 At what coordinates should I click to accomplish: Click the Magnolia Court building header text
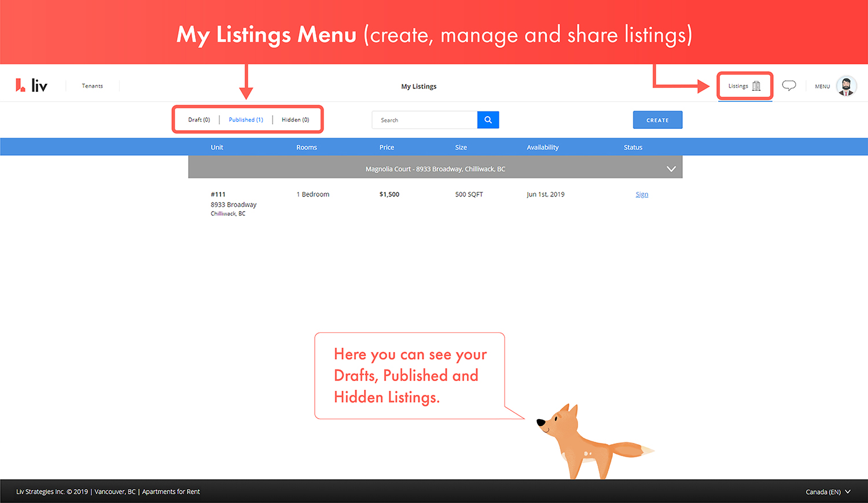[435, 169]
